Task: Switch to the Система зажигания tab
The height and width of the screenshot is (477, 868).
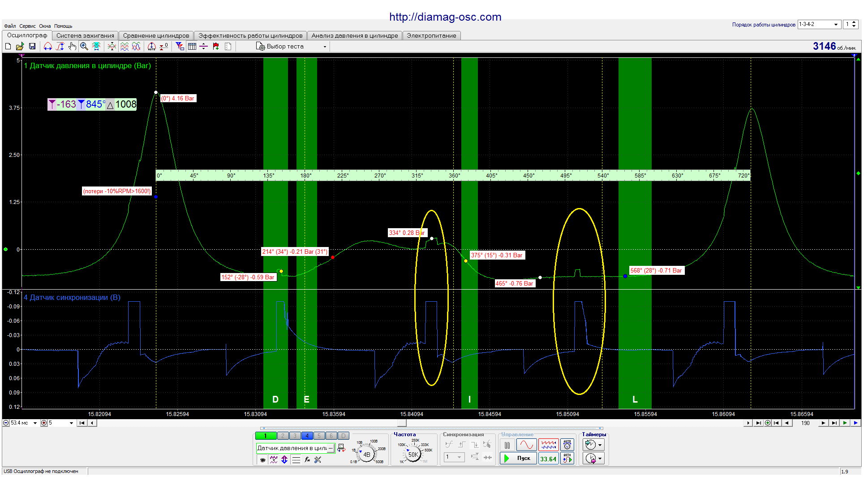Action: (85, 35)
